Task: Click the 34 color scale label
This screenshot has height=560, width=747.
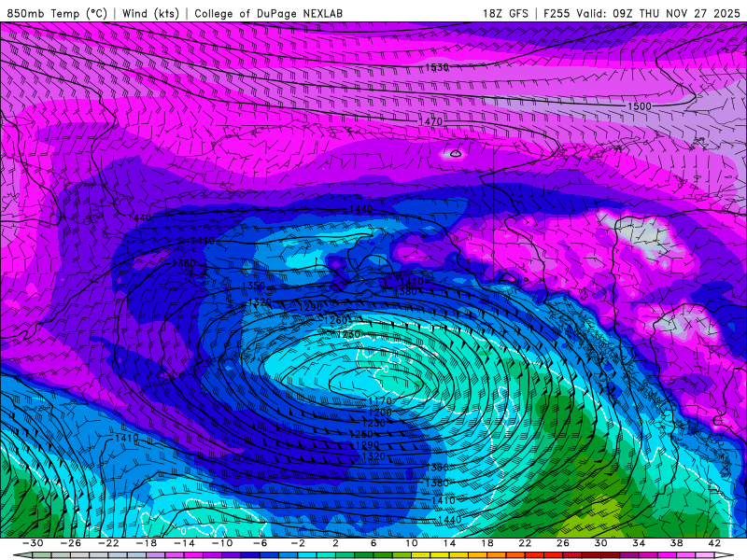Action: pos(639,543)
